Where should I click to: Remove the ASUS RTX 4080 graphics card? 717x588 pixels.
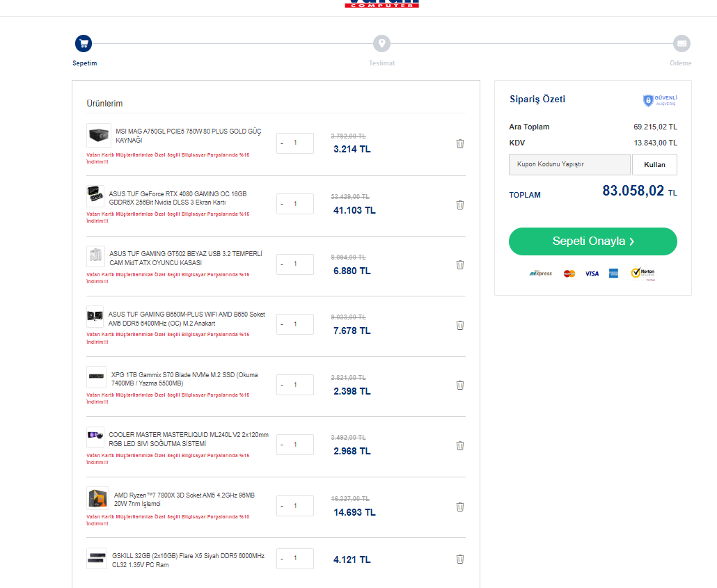(x=459, y=205)
